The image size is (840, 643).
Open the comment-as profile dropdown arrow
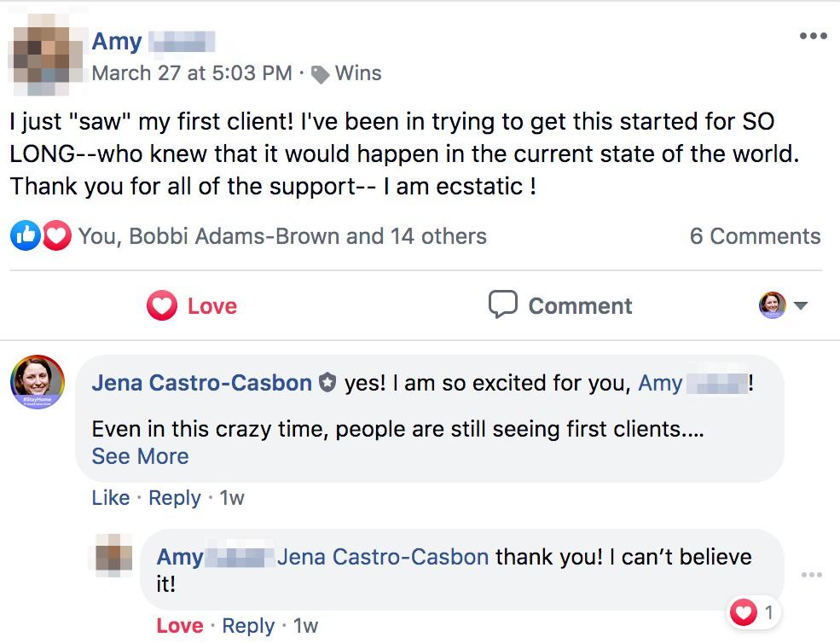click(x=800, y=305)
